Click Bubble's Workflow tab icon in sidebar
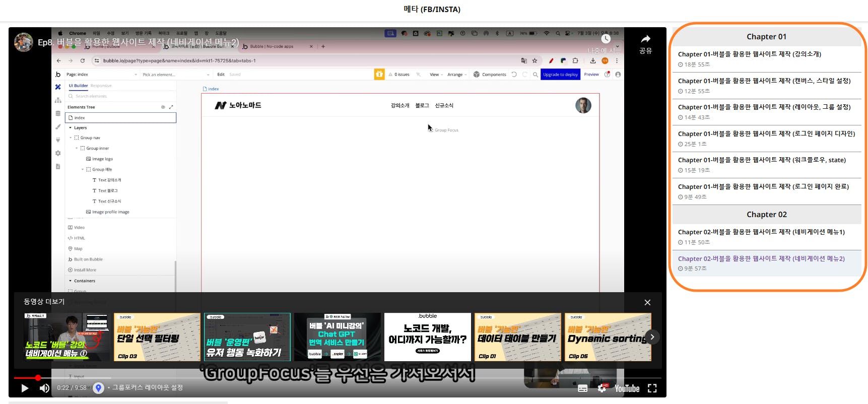This screenshot has height=404, width=868. pos(58,100)
